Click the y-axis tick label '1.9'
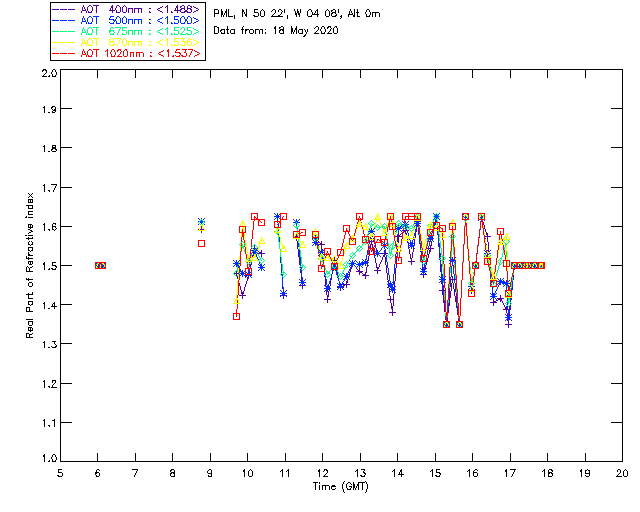The height and width of the screenshot is (512, 640). tap(49, 109)
